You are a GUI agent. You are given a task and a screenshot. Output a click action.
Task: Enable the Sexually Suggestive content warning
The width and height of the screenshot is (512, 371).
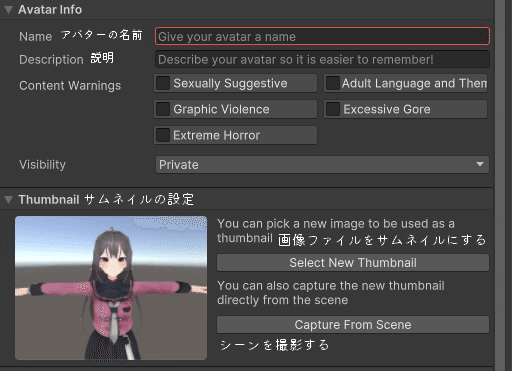(163, 83)
